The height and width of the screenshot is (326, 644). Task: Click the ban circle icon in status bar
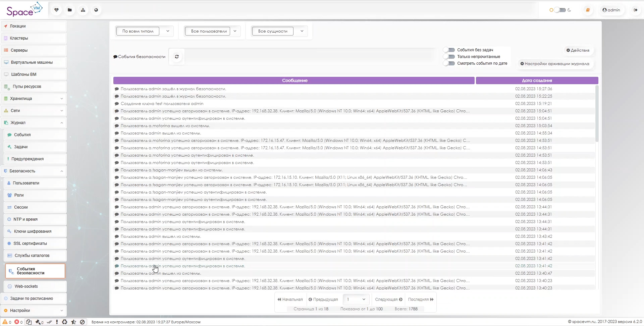tap(82, 322)
